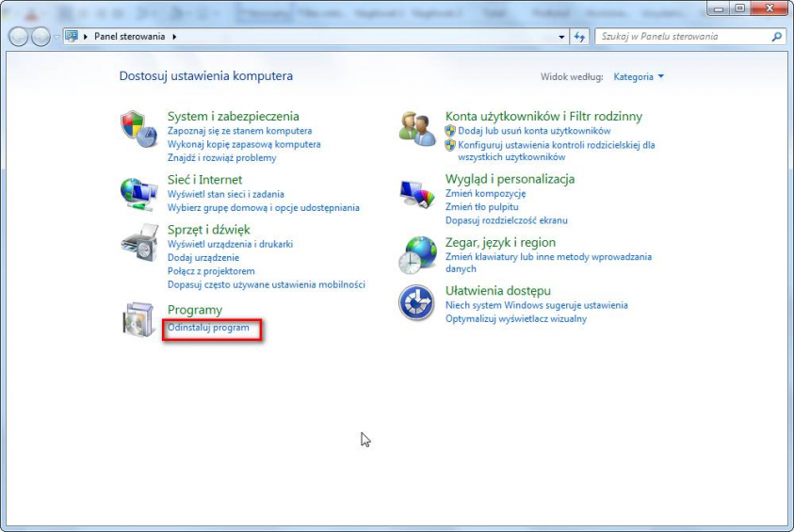The image size is (794, 532).
Task: Click the Back navigation arrow button
Action: click(x=19, y=37)
